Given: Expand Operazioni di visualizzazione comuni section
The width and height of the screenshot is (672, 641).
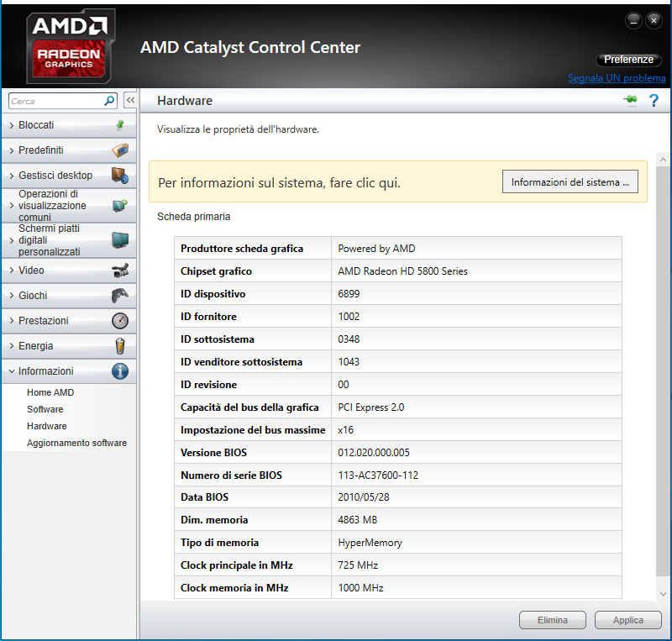Looking at the screenshot, I should coord(69,205).
